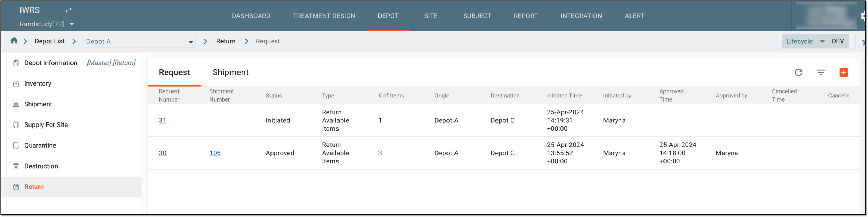Click the Approved status cell
This screenshot has width=868, height=217.
(x=280, y=153)
